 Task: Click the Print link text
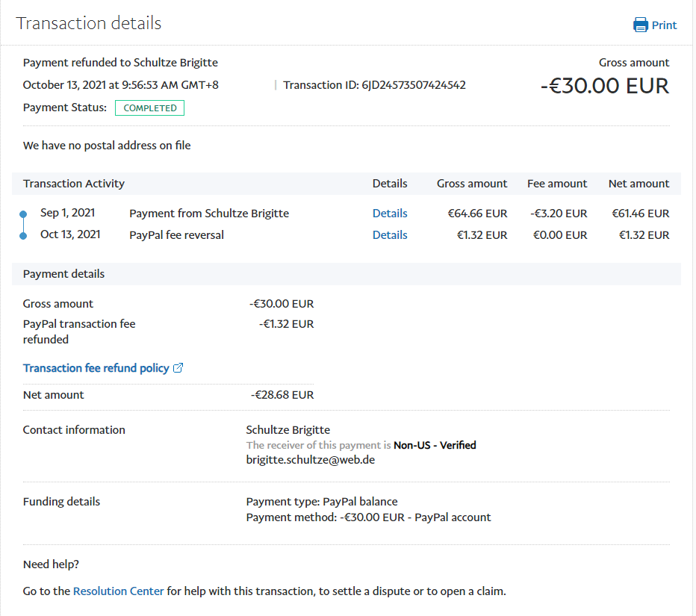pos(664,25)
